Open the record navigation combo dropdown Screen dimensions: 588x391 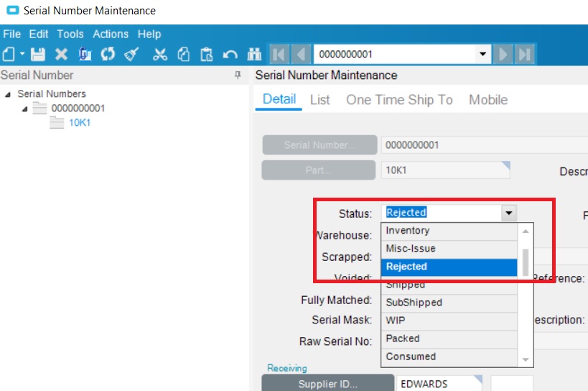coord(483,55)
